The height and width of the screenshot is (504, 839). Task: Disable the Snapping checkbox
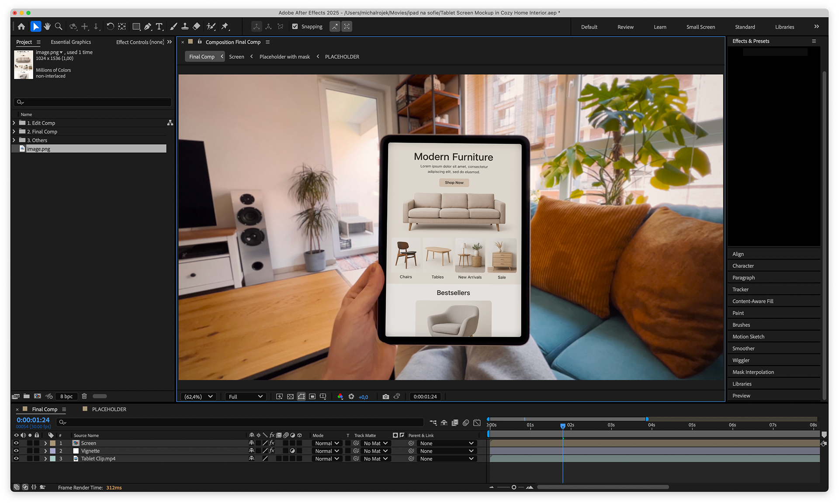pyautogui.click(x=295, y=27)
